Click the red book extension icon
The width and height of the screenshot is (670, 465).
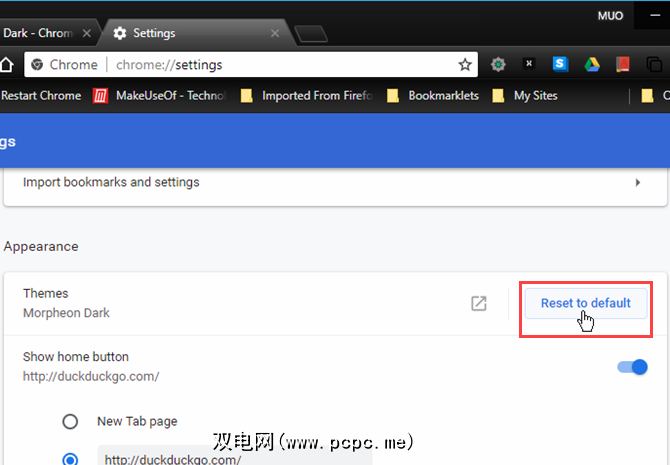[x=623, y=65]
